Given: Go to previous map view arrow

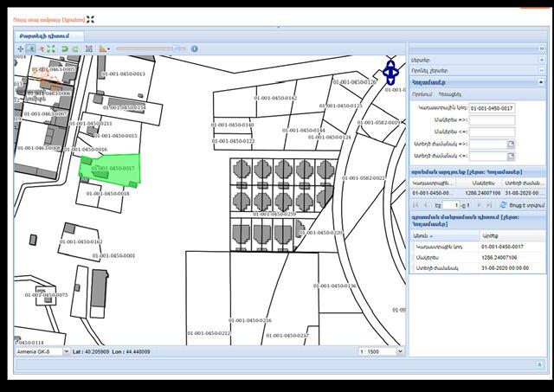Looking at the screenshot, I should (x=64, y=49).
